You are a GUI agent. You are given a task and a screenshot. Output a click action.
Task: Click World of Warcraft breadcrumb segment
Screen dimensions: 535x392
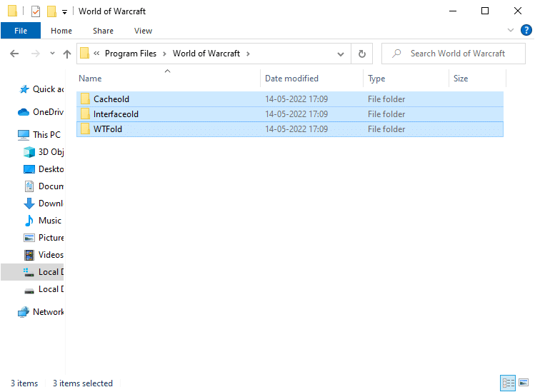pos(206,54)
